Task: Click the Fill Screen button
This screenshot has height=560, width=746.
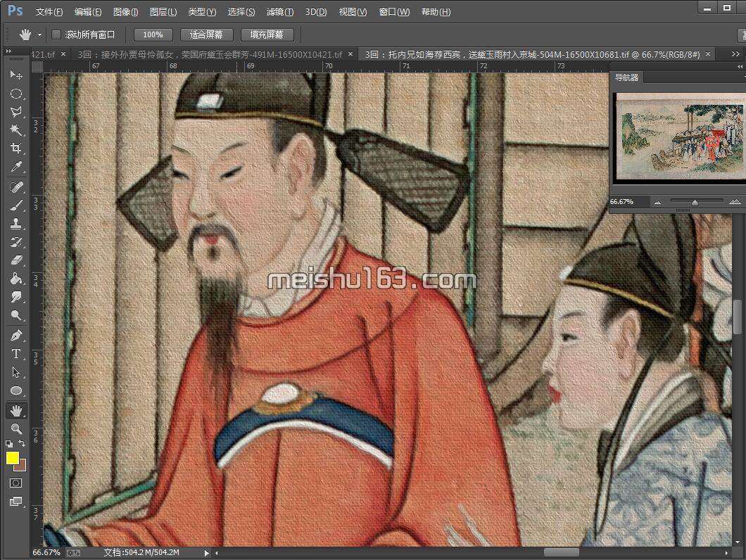Action: 267,34
